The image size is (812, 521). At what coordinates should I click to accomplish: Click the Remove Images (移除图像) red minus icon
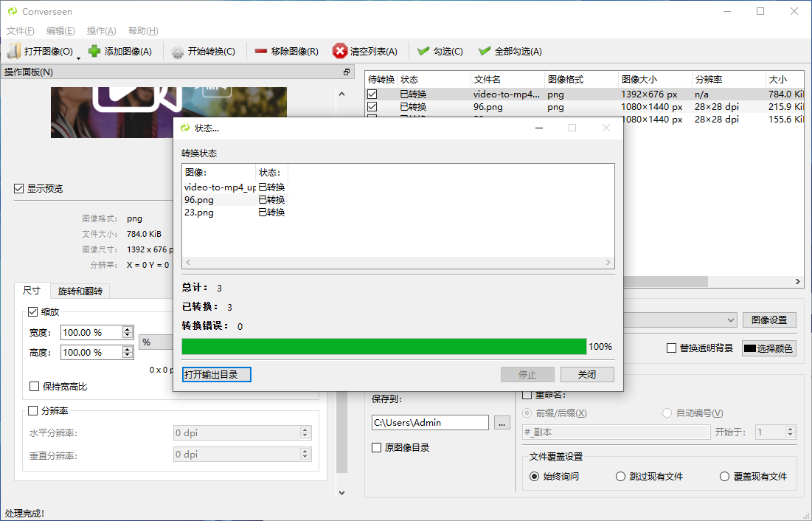tap(261, 52)
